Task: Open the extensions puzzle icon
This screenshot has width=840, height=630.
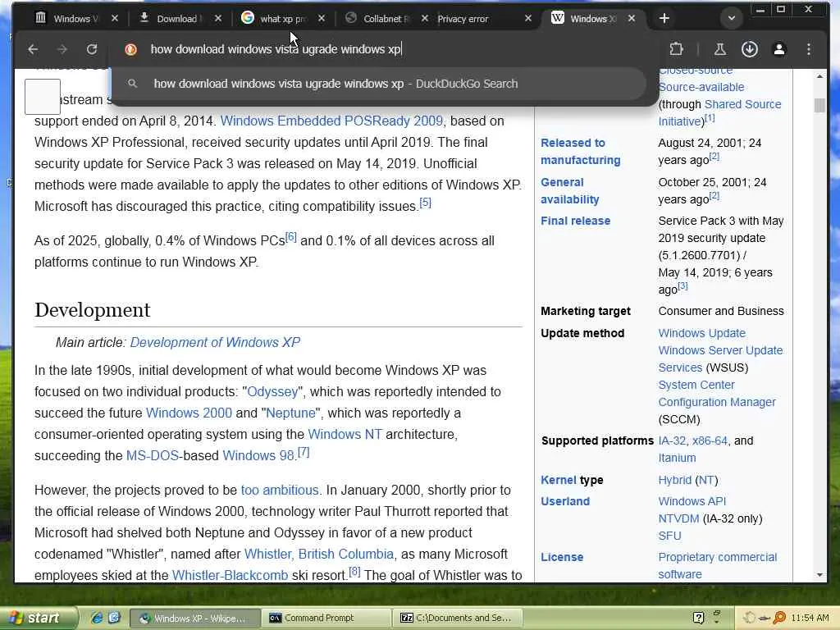Action: tap(676, 49)
